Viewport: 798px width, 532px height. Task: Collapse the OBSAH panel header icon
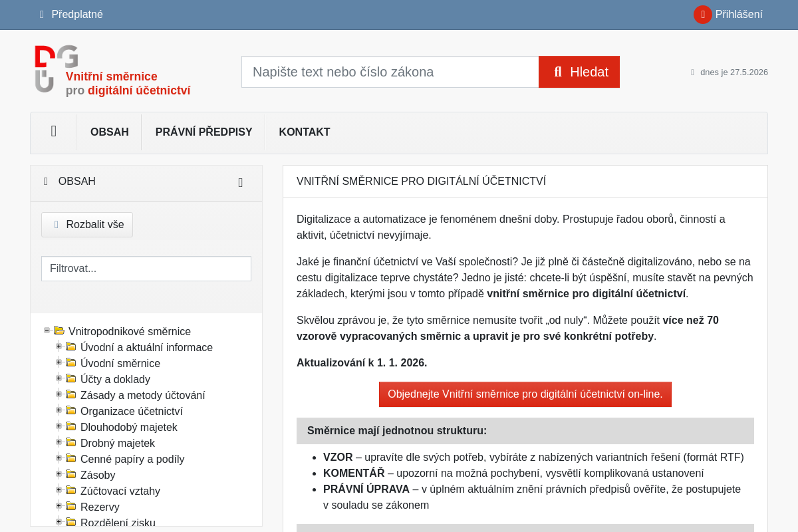coord(241,182)
